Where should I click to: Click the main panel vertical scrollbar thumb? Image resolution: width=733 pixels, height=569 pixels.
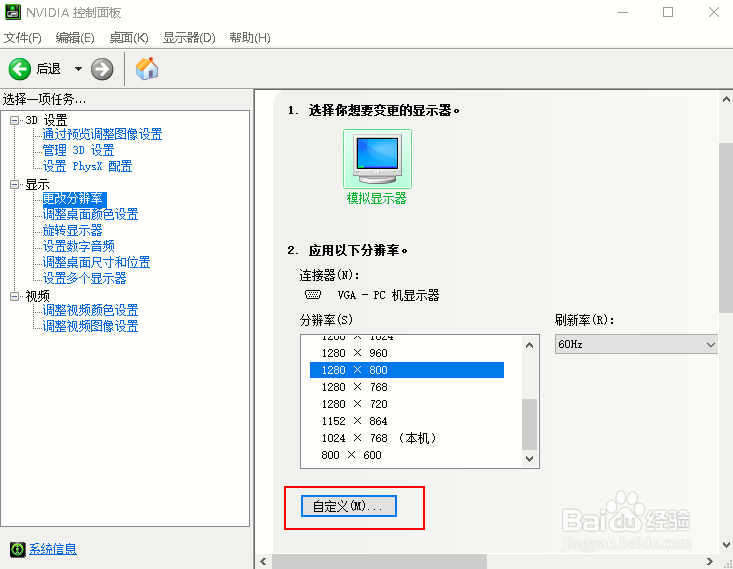pyautogui.click(x=726, y=228)
